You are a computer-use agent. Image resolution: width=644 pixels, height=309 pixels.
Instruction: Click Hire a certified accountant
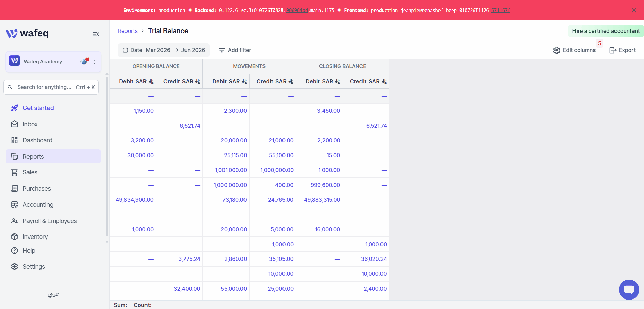606,31
